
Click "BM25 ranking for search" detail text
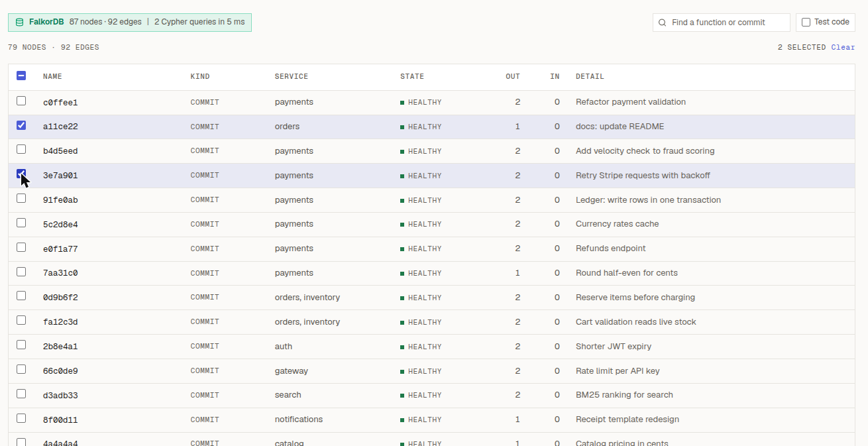pyautogui.click(x=624, y=395)
